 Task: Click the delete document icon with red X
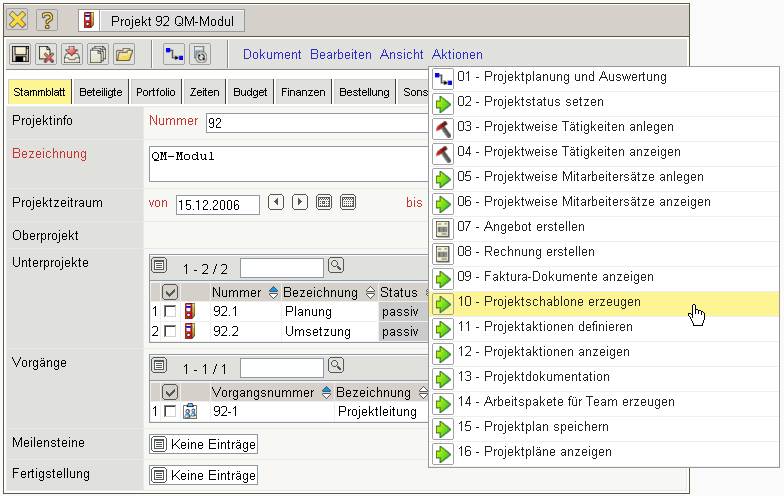coord(46,55)
